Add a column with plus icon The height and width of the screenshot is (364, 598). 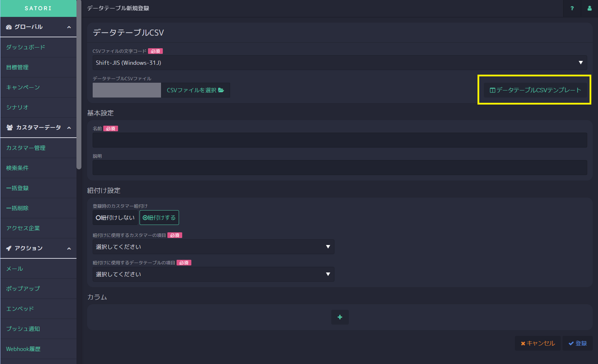(x=340, y=317)
